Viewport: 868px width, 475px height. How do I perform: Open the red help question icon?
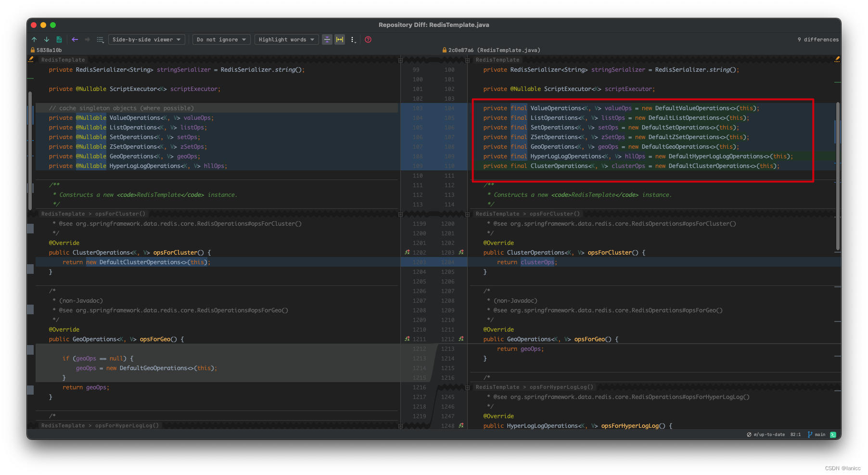(368, 39)
